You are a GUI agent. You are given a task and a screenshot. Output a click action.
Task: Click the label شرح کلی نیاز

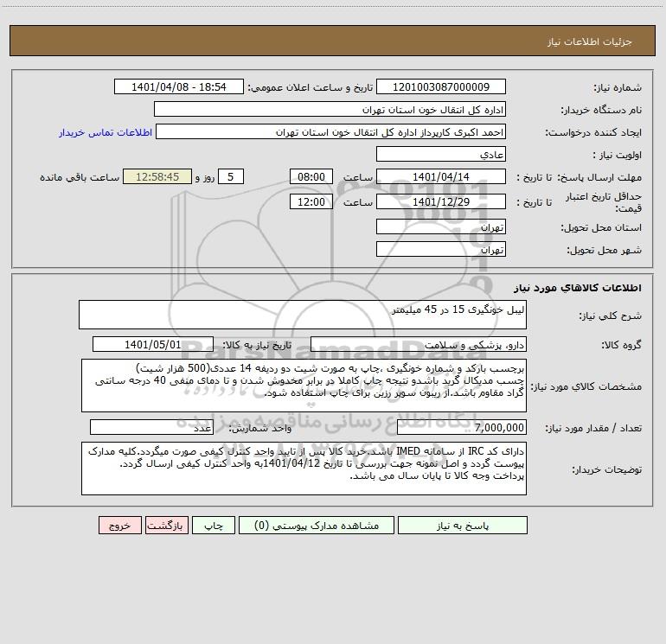611,316
